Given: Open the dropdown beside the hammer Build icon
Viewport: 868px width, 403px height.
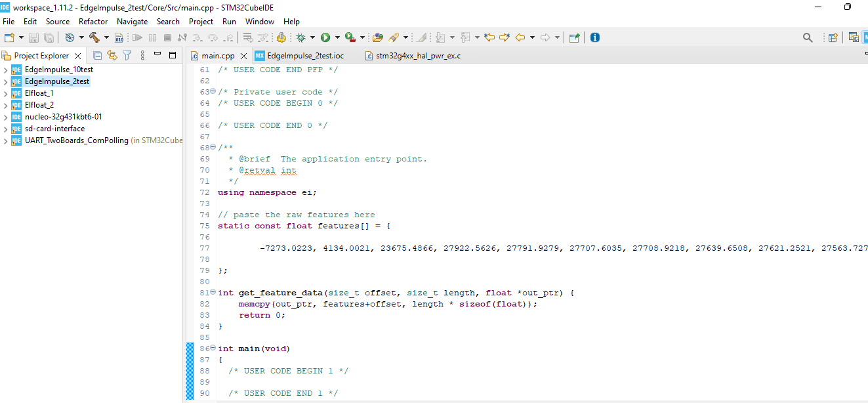Looking at the screenshot, I should 106,37.
